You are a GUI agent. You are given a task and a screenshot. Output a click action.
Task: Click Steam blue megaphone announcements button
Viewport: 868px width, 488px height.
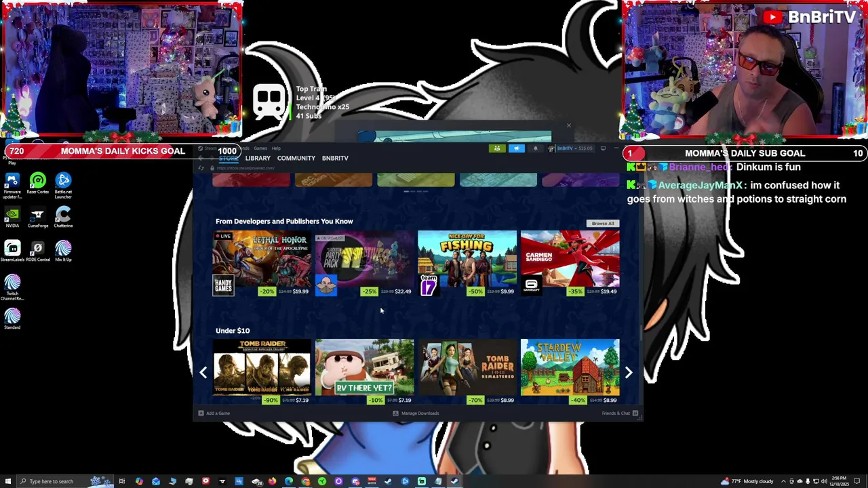[x=517, y=148]
